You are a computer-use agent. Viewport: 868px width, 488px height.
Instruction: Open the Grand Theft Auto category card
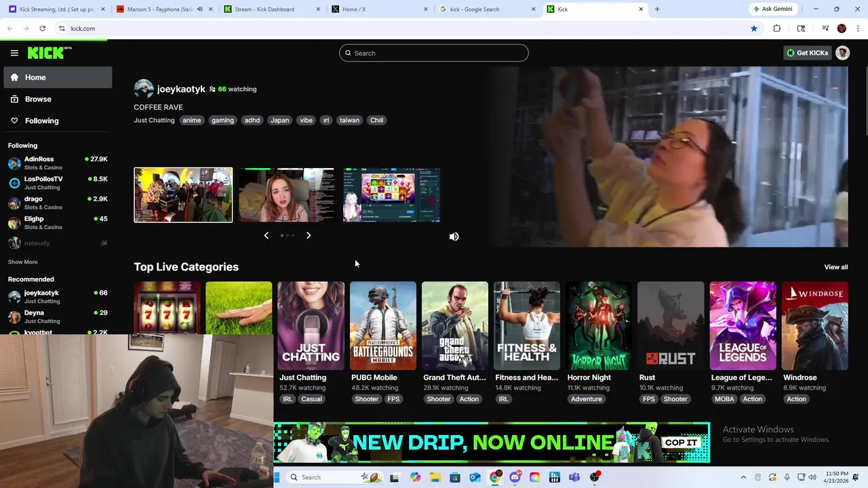[x=455, y=326]
